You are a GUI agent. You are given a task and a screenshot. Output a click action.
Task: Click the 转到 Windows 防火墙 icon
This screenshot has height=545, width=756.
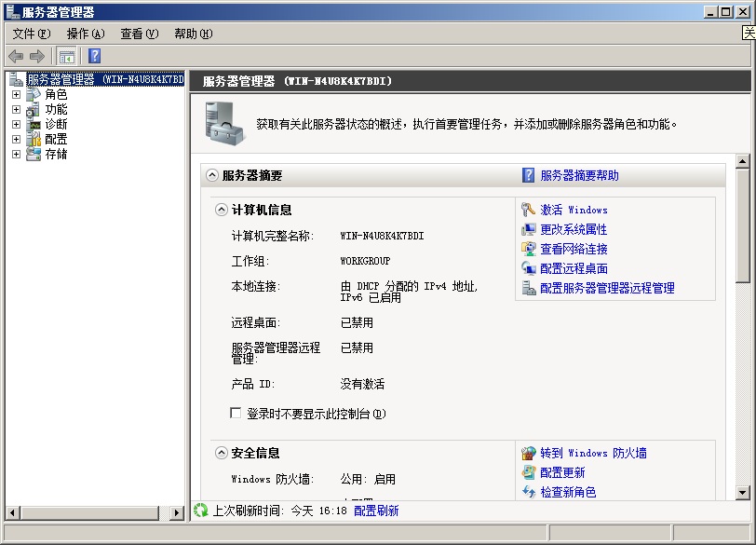point(529,453)
